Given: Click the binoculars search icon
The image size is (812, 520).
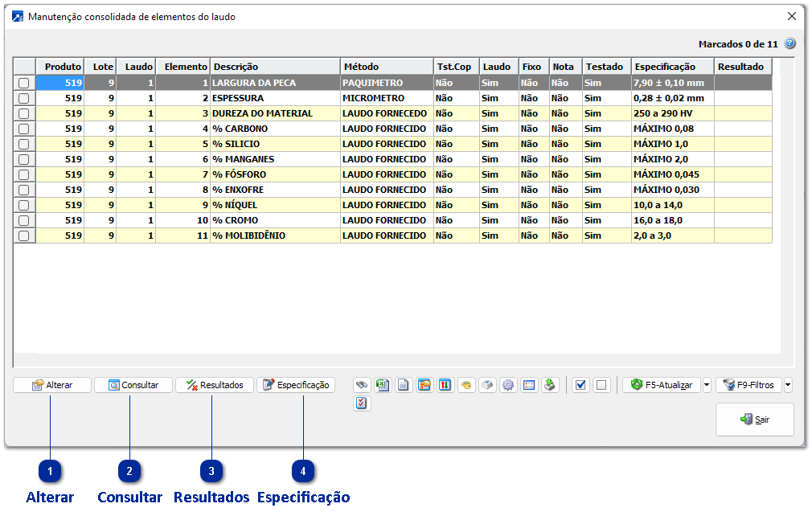Looking at the screenshot, I should (362, 385).
